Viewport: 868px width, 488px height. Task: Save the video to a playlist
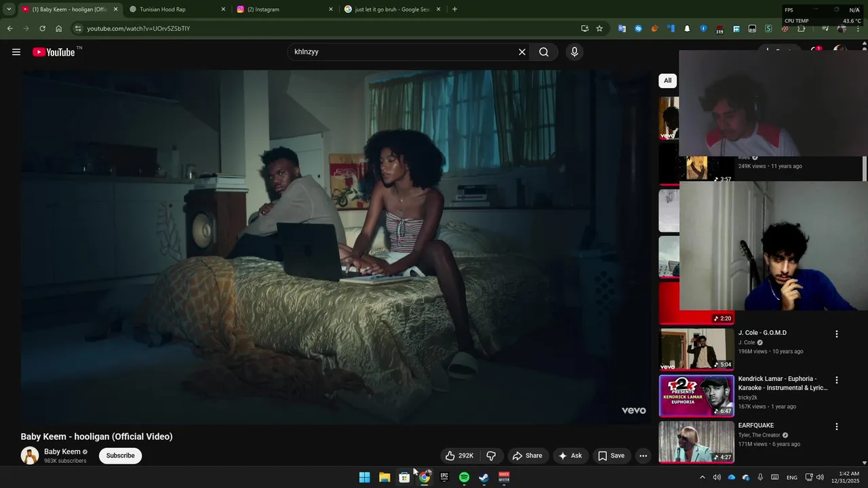click(611, 455)
